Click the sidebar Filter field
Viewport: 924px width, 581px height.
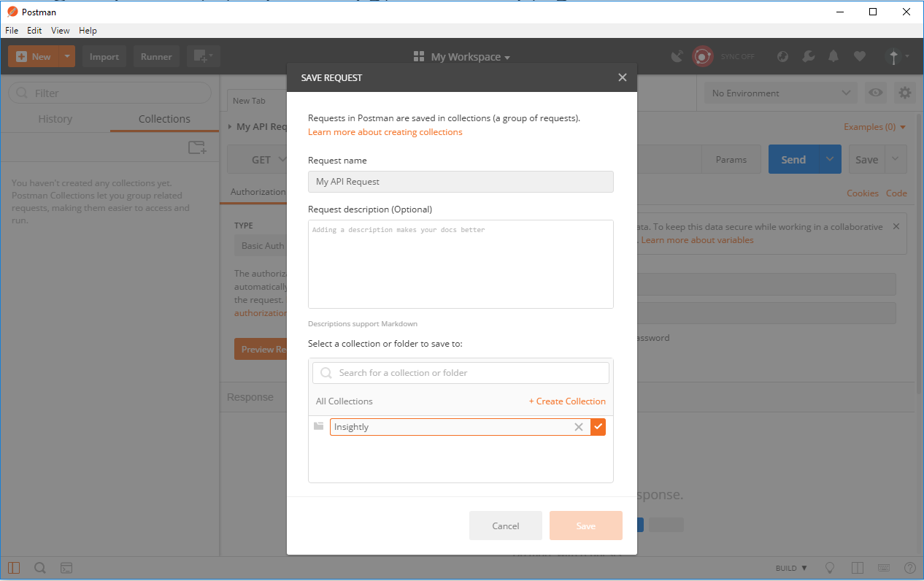(x=109, y=93)
